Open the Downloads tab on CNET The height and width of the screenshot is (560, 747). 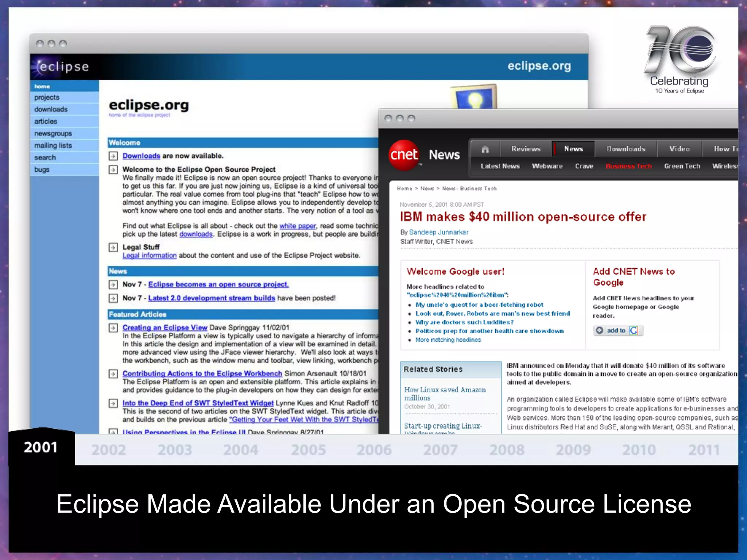tap(626, 149)
